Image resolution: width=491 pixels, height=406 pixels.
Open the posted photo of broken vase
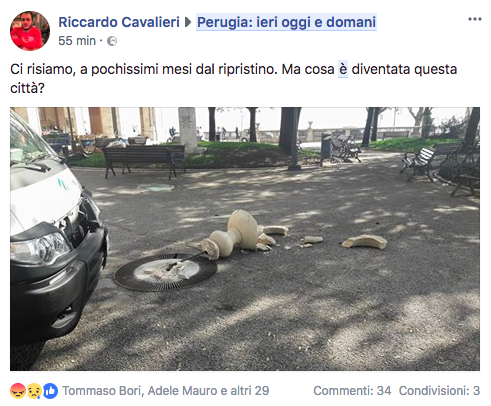(245, 239)
